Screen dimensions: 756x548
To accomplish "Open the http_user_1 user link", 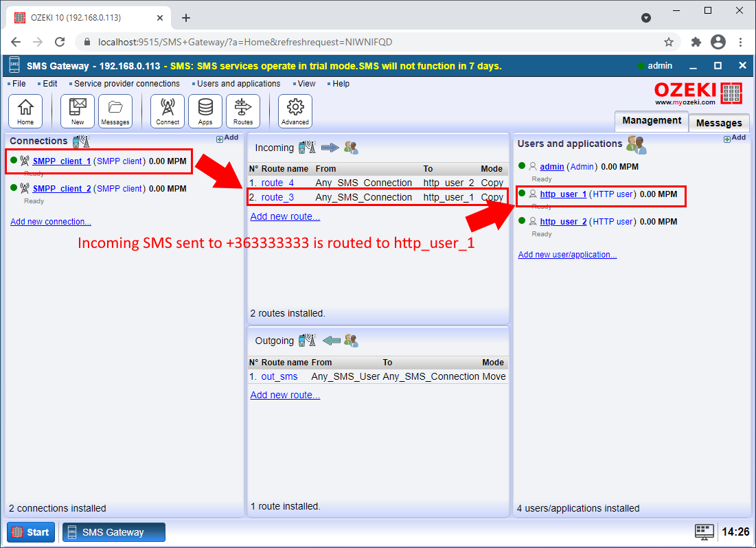I will coord(563,194).
